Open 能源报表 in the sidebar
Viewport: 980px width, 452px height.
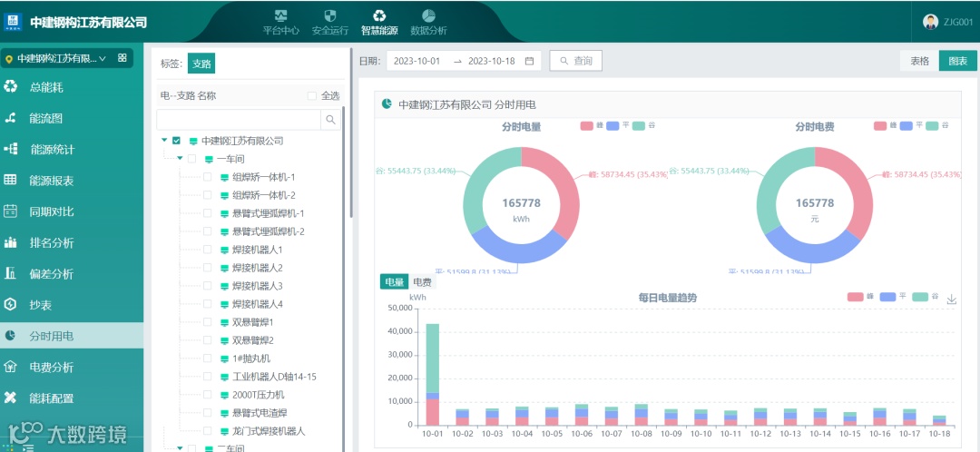52,181
